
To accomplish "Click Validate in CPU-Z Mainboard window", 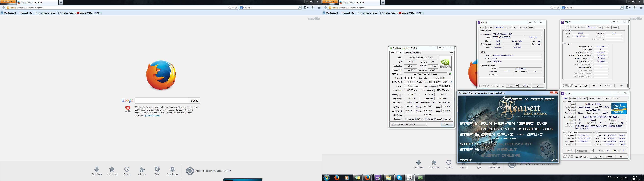I will pos(525,86).
